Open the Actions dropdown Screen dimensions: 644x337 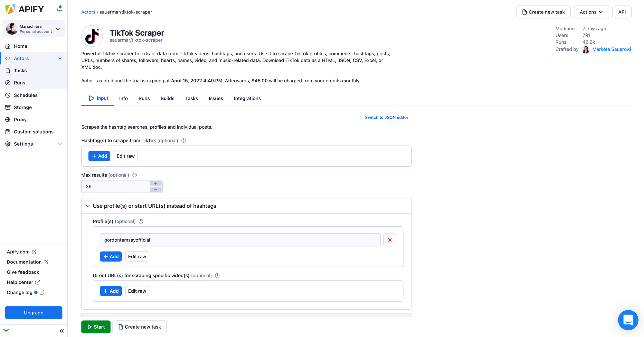[591, 12]
